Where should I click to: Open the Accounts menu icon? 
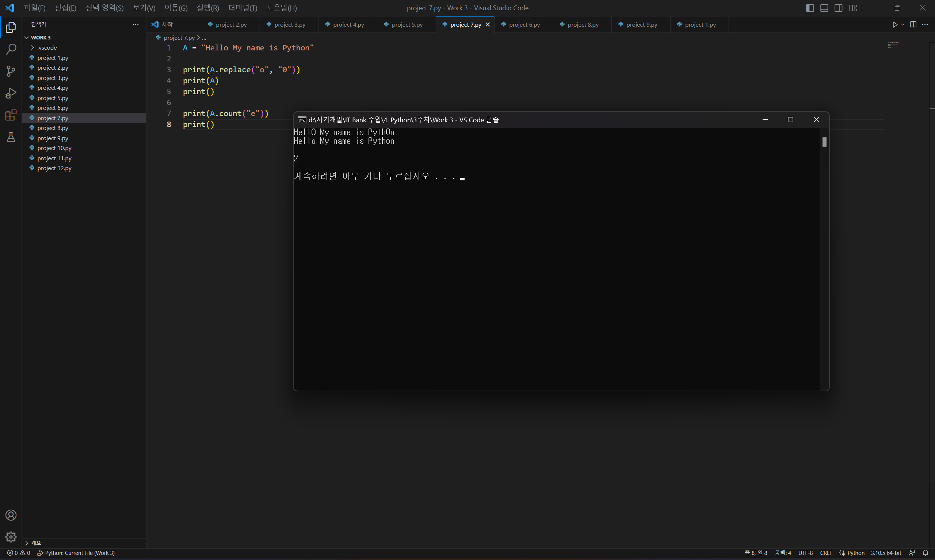coord(11,515)
